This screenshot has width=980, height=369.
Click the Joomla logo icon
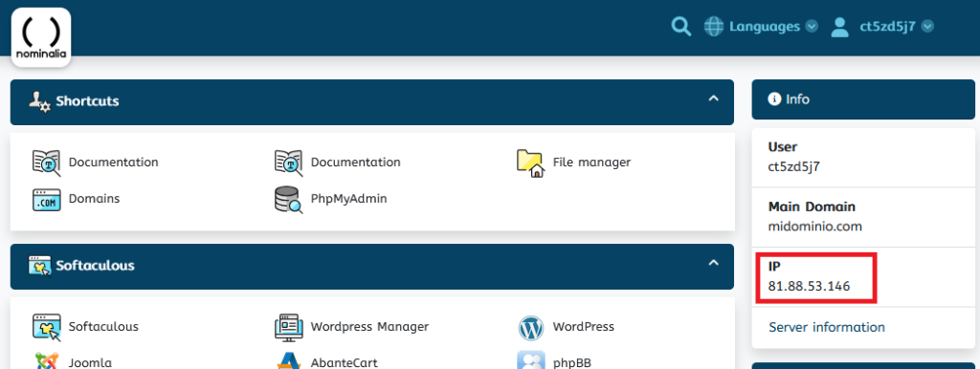pos(46,361)
